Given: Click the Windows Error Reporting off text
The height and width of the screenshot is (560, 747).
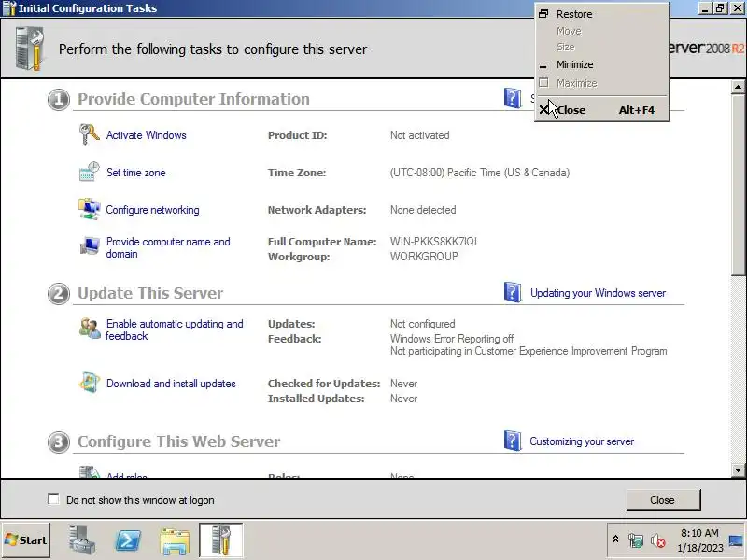Looking at the screenshot, I should pyautogui.click(x=452, y=339).
